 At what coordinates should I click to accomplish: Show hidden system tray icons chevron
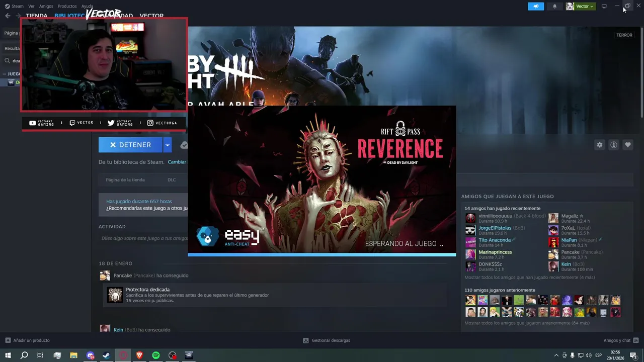tap(556, 355)
